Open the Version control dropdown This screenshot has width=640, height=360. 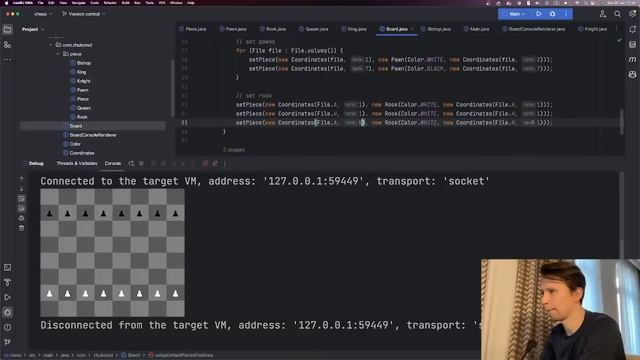pyautogui.click(x=84, y=14)
